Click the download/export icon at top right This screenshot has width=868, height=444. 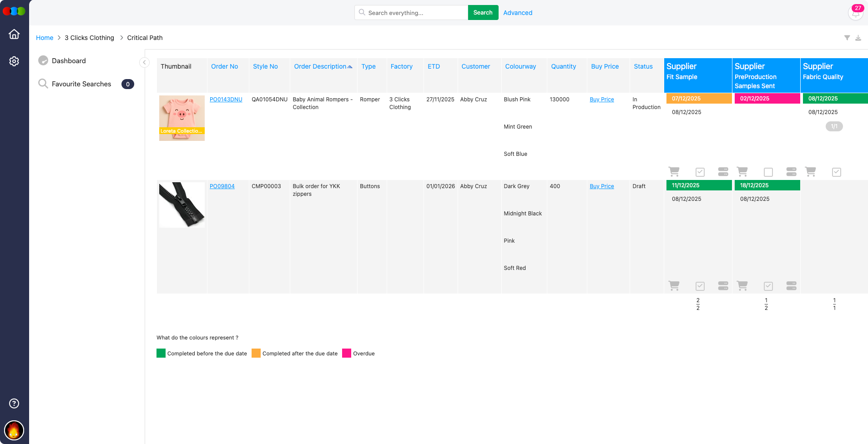pyautogui.click(x=859, y=38)
